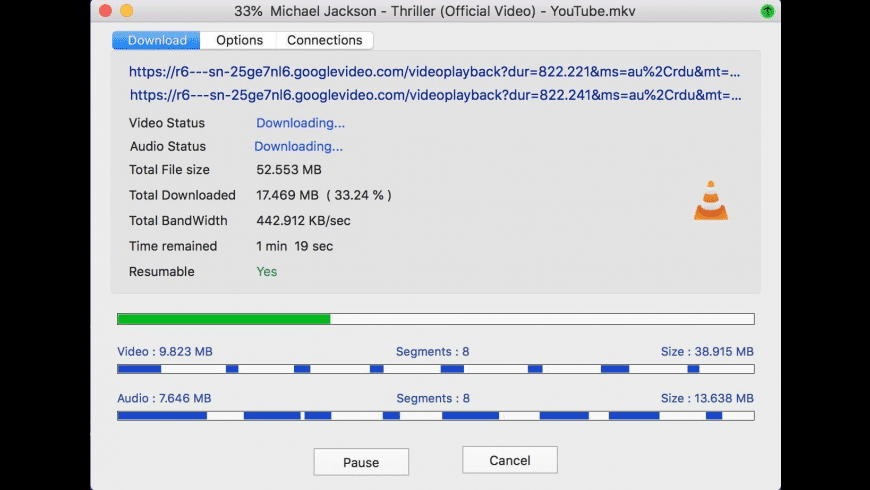
Task: Click the Audio segments progress bar
Action: (x=436, y=416)
